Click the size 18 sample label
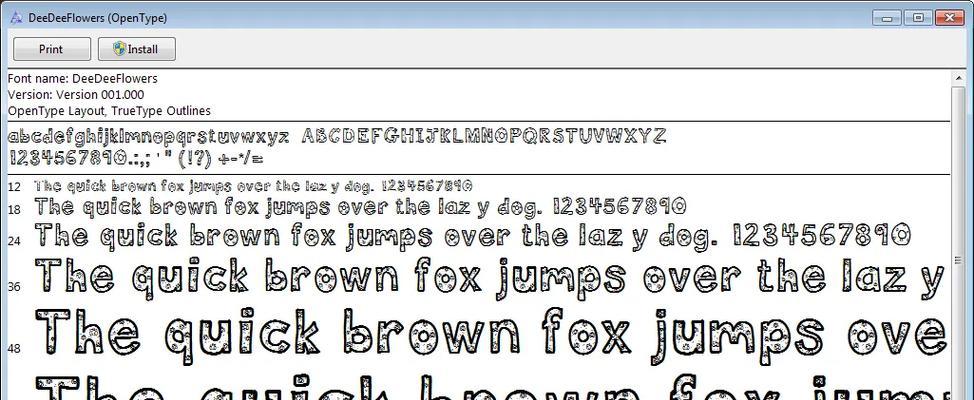The image size is (974, 400). (14, 210)
